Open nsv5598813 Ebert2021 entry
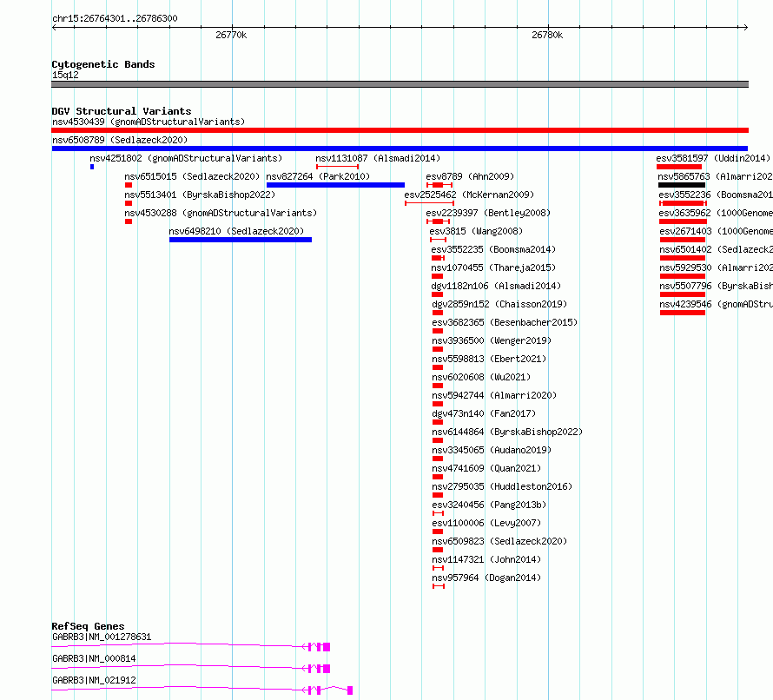The height and width of the screenshot is (700, 773). pyautogui.click(x=489, y=359)
